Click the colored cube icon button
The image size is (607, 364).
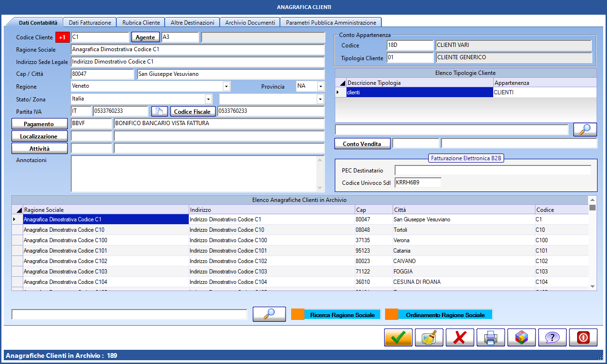(522, 337)
